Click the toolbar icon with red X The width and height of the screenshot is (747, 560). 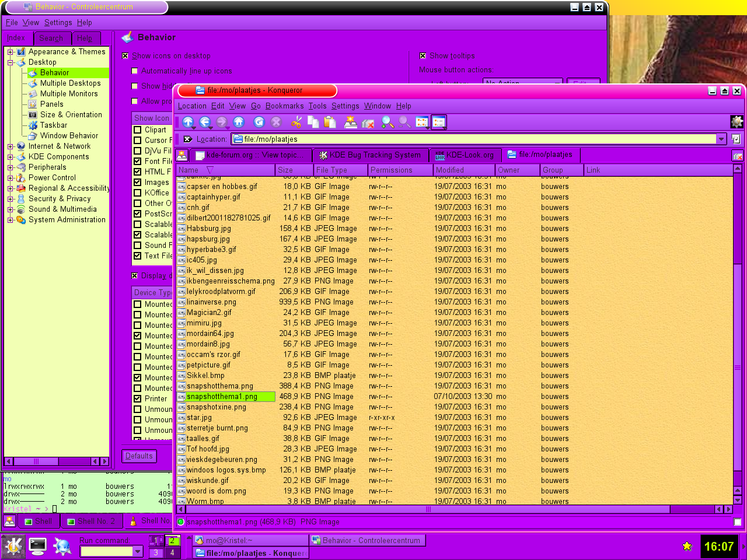click(368, 122)
